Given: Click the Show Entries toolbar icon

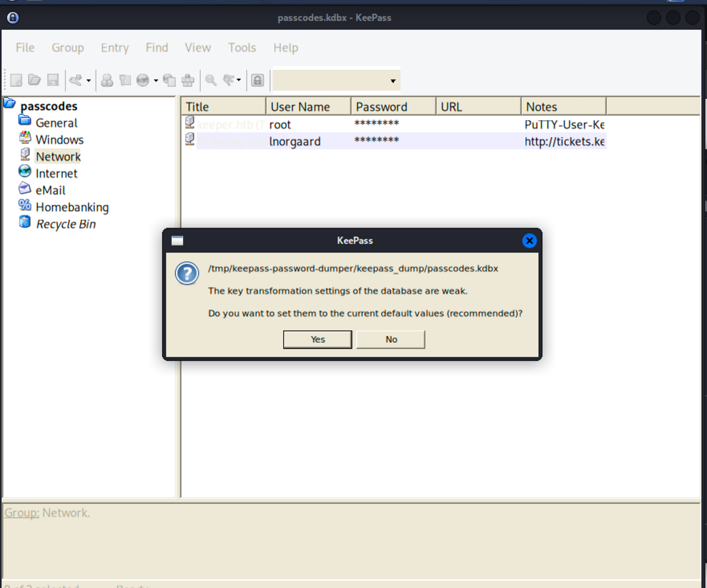Looking at the screenshot, I should [229, 80].
